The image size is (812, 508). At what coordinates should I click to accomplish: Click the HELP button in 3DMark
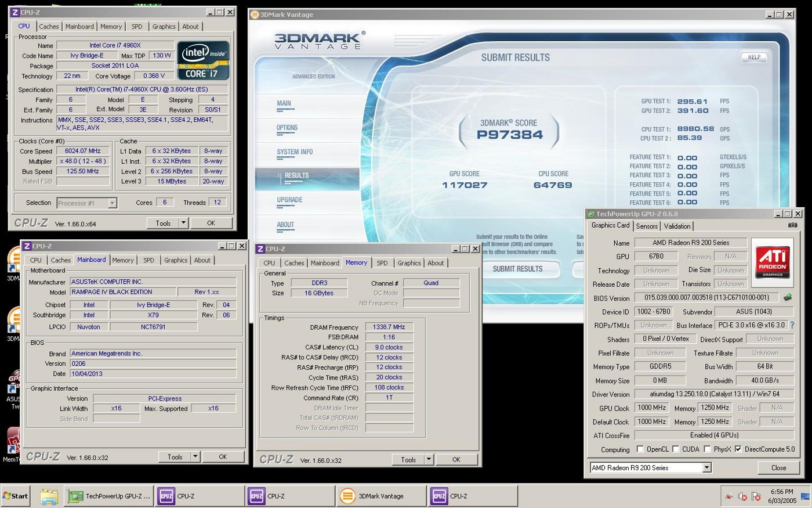click(754, 57)
